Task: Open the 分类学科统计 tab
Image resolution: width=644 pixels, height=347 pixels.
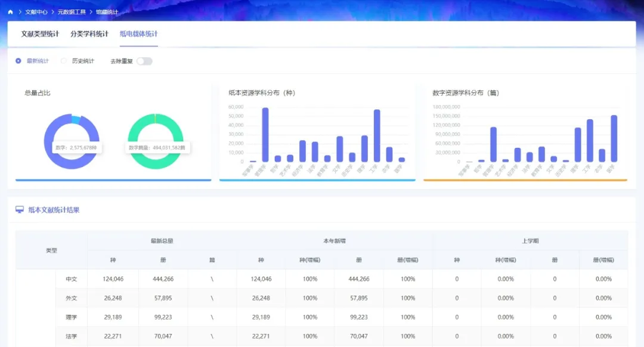Action: tap(89, 33)
